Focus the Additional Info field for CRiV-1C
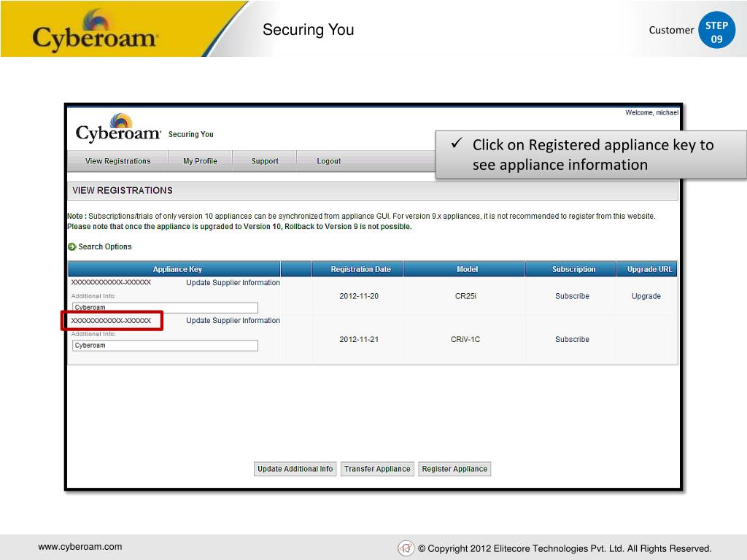This screenshot has height=560, width=747. (x=165, y=345)
